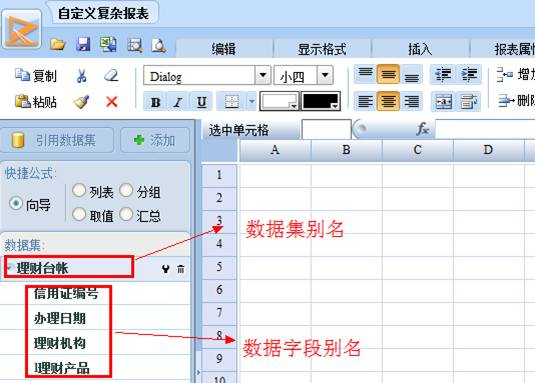
Task: Click the 添加 button
Action: point(155,140)
